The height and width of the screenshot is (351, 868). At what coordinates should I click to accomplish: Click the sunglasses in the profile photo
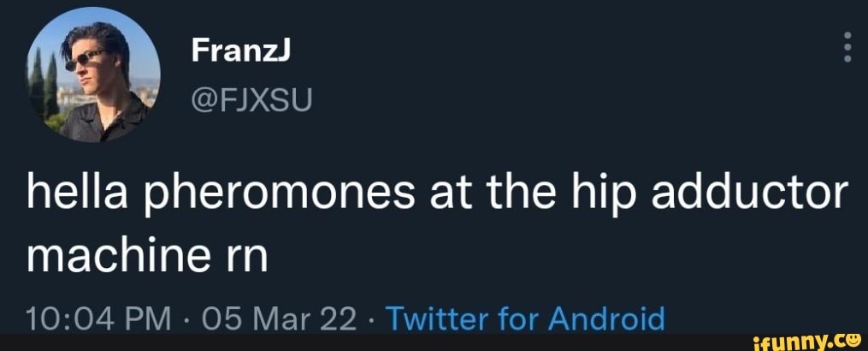pyautogui.click(x=86, y=60)
